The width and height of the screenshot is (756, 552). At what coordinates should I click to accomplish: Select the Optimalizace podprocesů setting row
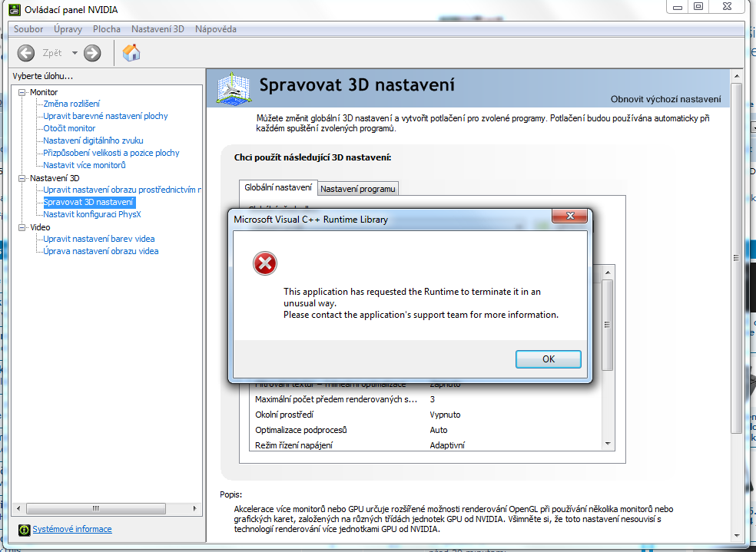[x=425, y=430]
